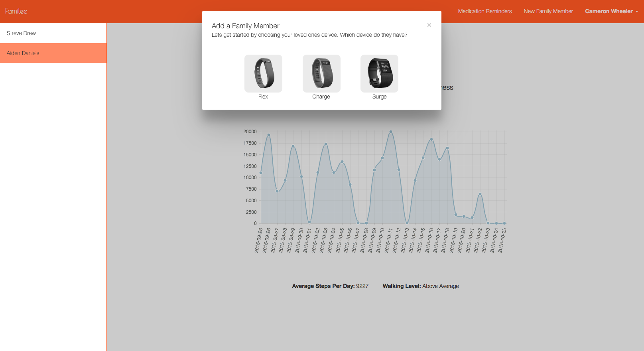
Task: Click the Surge label text
Action: pyautogui.click(x=379, y=97)
